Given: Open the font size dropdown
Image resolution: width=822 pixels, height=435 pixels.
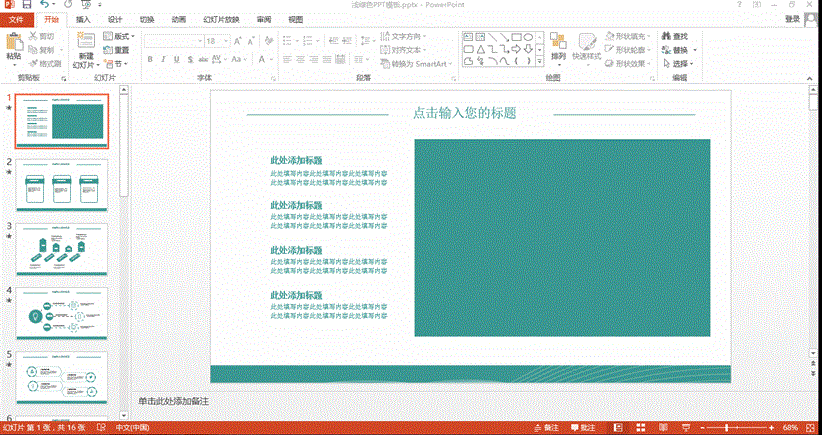Looking at the screenshot, I should tap(226, 41).
